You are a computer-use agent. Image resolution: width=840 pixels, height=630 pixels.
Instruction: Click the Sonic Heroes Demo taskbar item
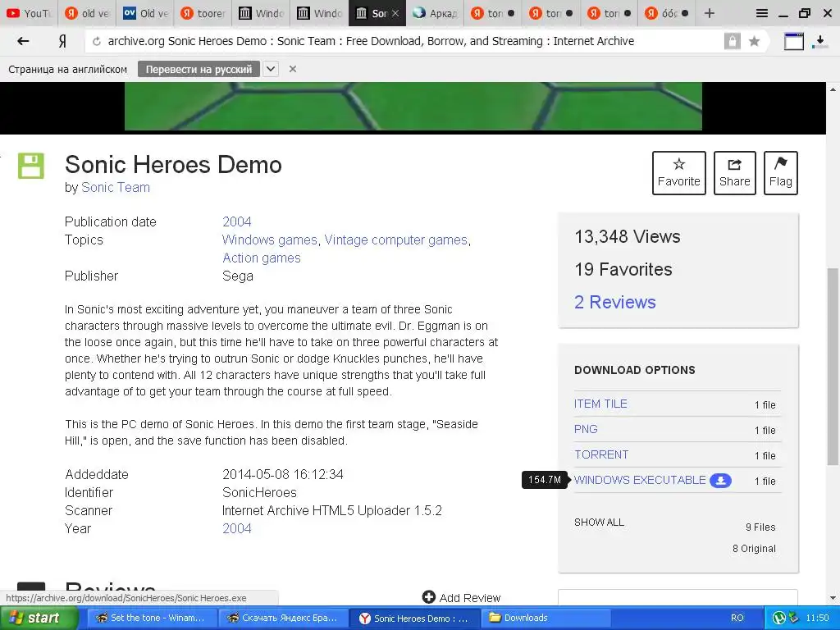414,618
